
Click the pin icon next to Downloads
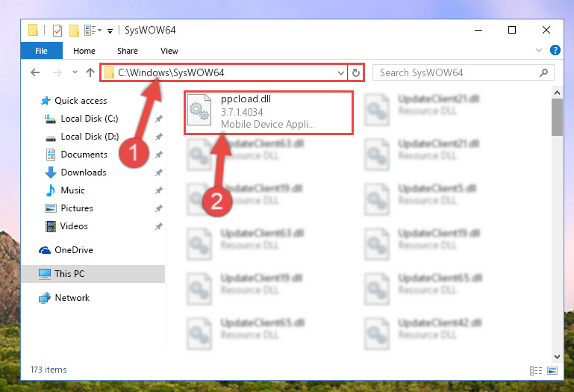(x=158, y=172)
